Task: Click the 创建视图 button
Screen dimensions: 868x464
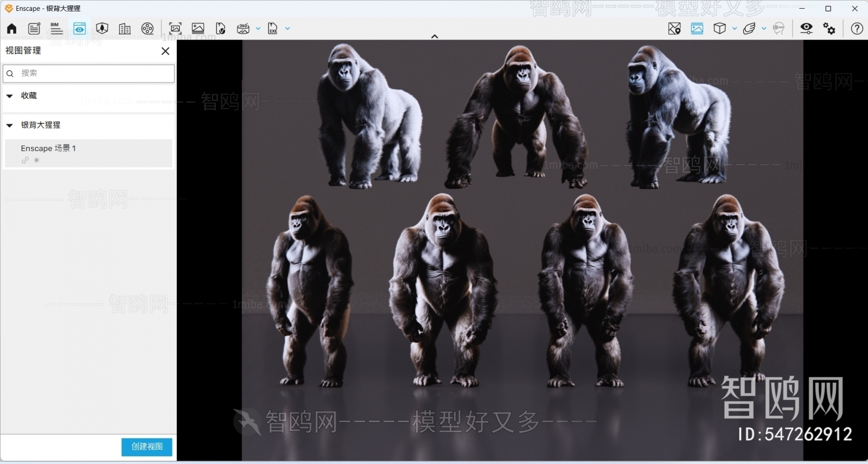Action: pos(146,447)
